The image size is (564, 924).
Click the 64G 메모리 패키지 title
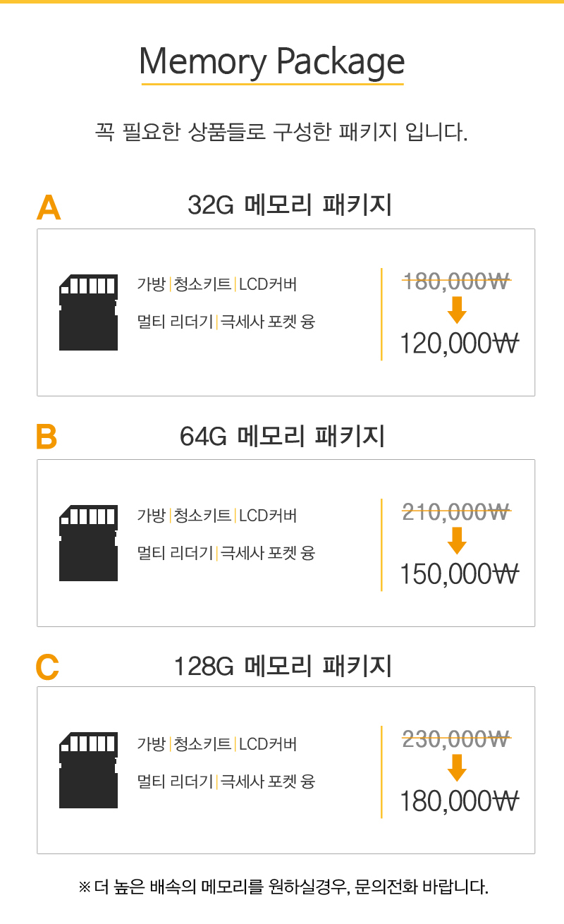[282, 436]
